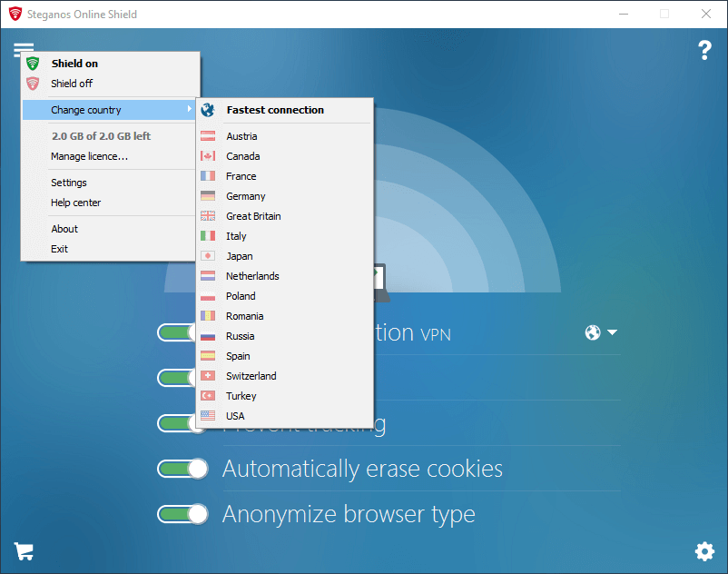The image size is (728, 574).
Task: Expand country dropdown arrow next to VPN
Action: (x=612, y=332)
